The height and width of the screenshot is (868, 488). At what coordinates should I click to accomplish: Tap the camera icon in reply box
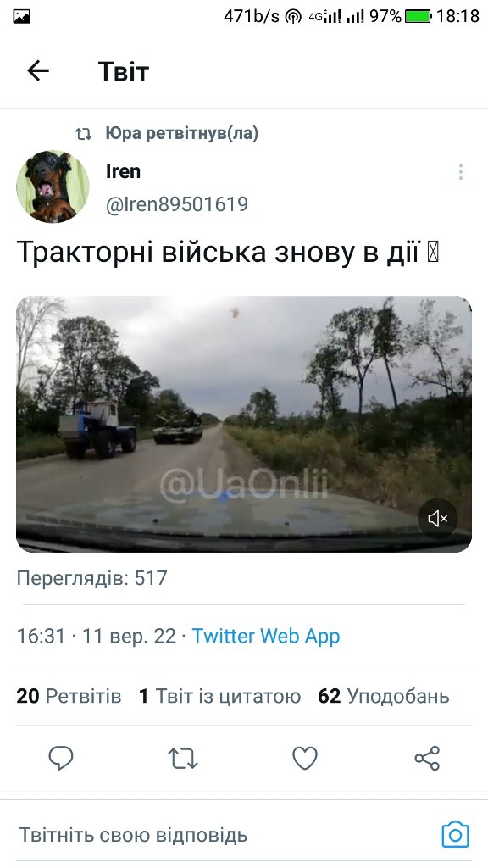[x=455, y=834]
